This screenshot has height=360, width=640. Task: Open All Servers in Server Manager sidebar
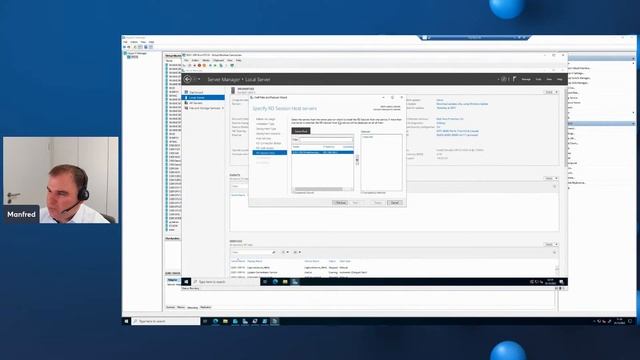(196, 103)
